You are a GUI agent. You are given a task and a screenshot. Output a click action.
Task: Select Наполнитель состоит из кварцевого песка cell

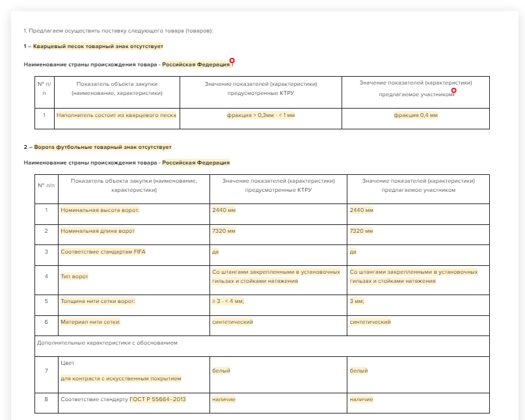click(116, 115)
